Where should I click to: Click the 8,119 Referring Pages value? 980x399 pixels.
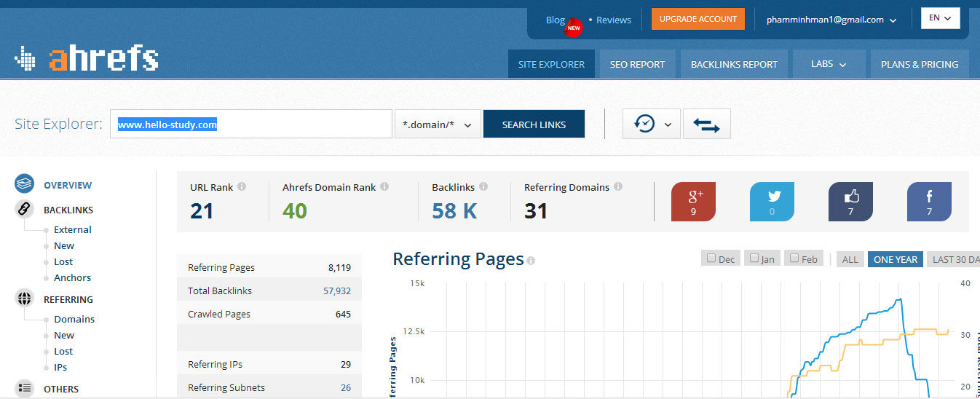point(339,267)
